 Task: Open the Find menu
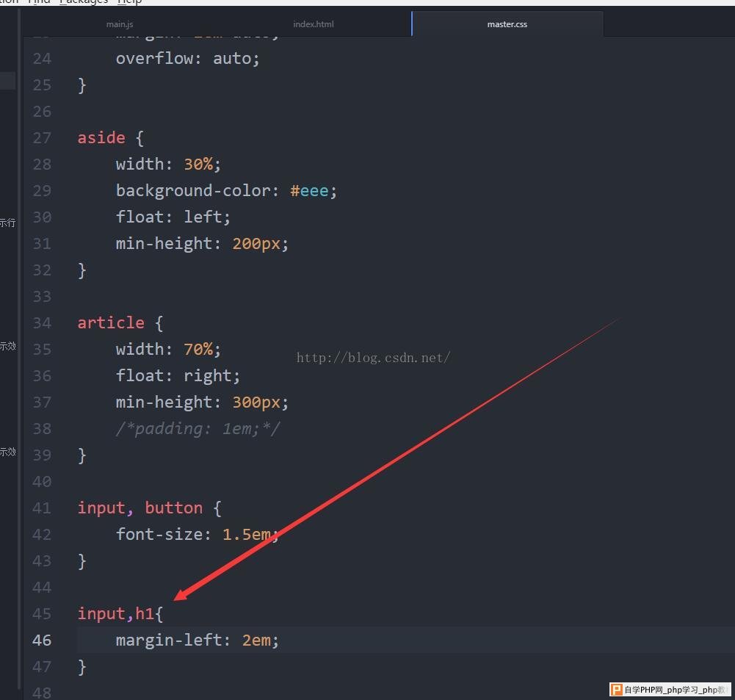(x=39, y=2)
